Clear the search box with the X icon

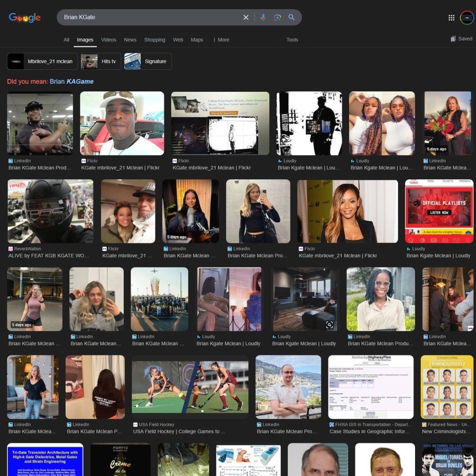[x=246, y=17]
